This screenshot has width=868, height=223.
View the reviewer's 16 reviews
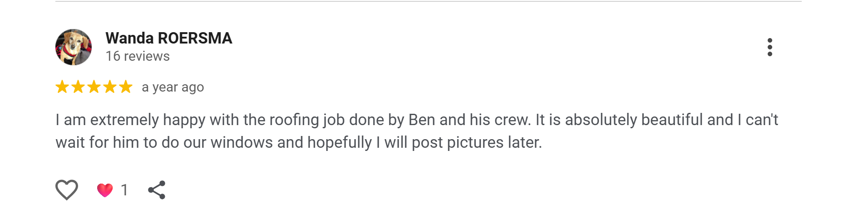138,56
